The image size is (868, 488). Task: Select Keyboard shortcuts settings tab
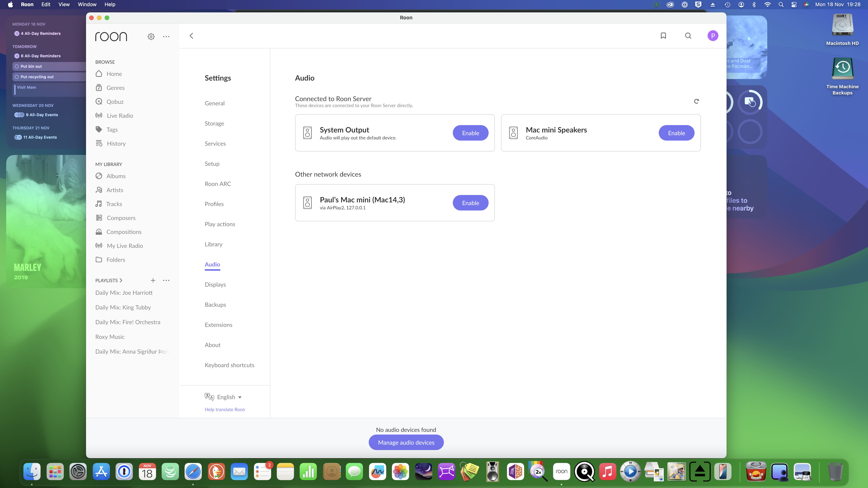[229, 365]
